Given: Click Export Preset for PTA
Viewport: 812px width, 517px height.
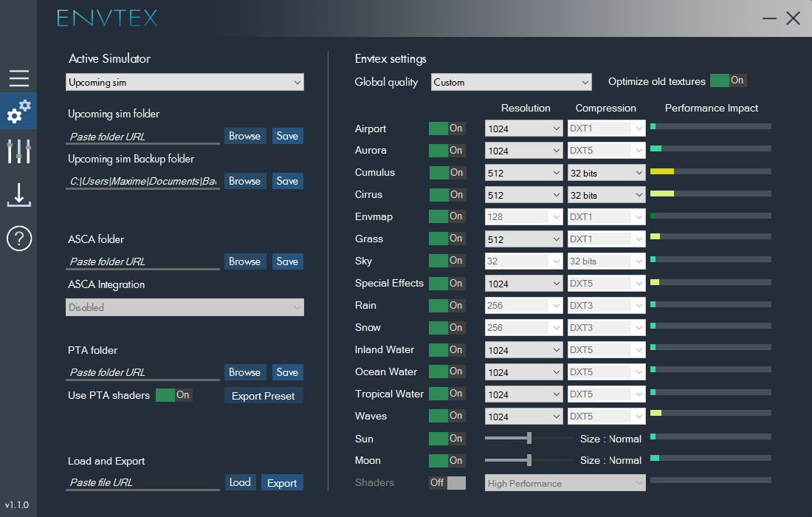Looking at the screenshot, I should (264, 395).
